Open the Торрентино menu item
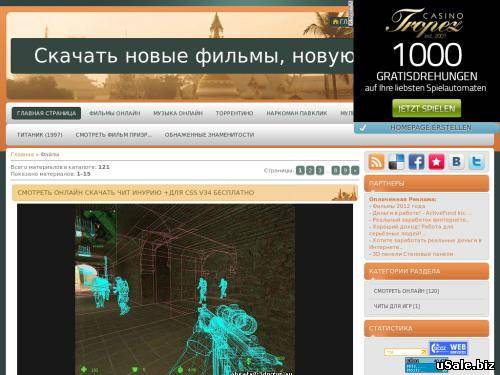Screen dimensions: 500x375 point(234,113)
